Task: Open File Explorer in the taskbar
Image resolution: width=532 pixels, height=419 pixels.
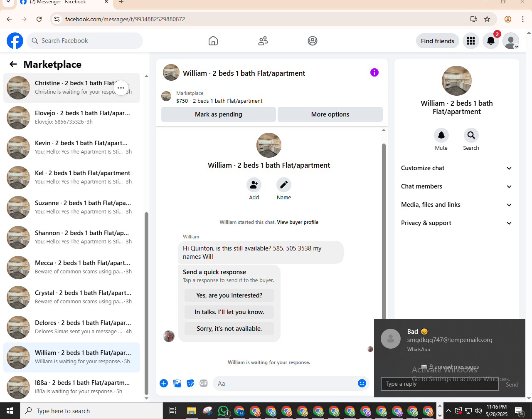Action: (192, 411)
